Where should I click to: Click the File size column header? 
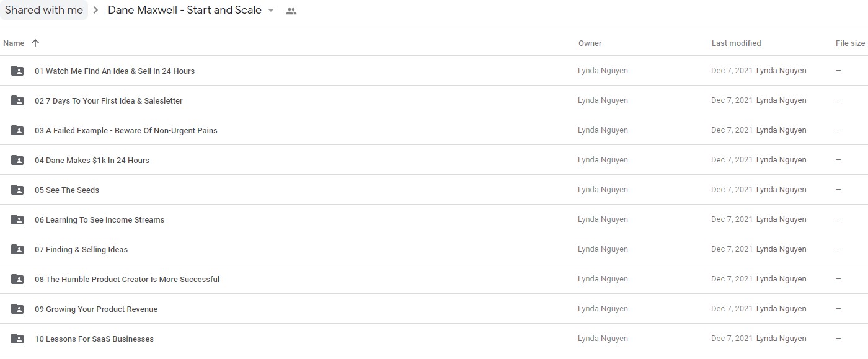coord(850,43)
